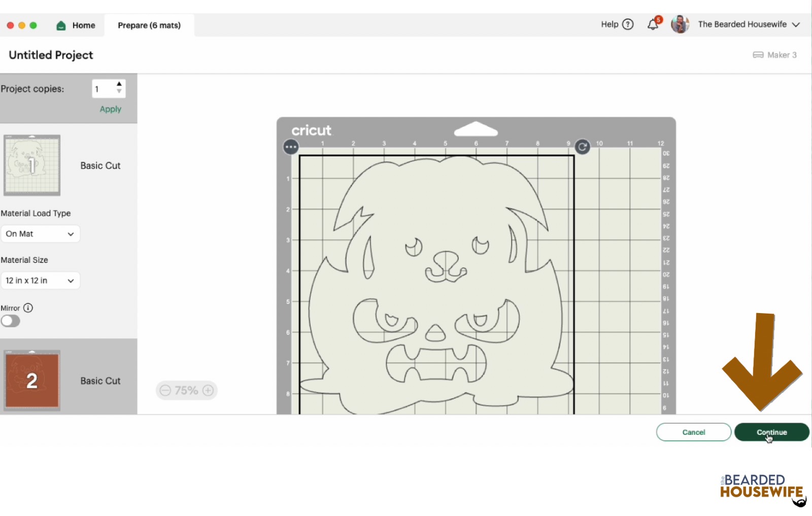Open the Material Size dropdown
The image size is (812, 516).
pyautogui.click(x=40, y=281)
